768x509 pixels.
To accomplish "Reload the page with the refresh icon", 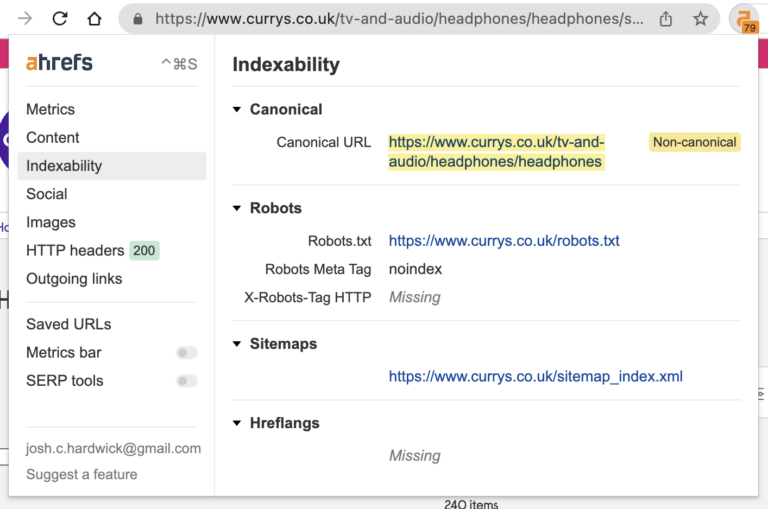I will pos(60,19).
